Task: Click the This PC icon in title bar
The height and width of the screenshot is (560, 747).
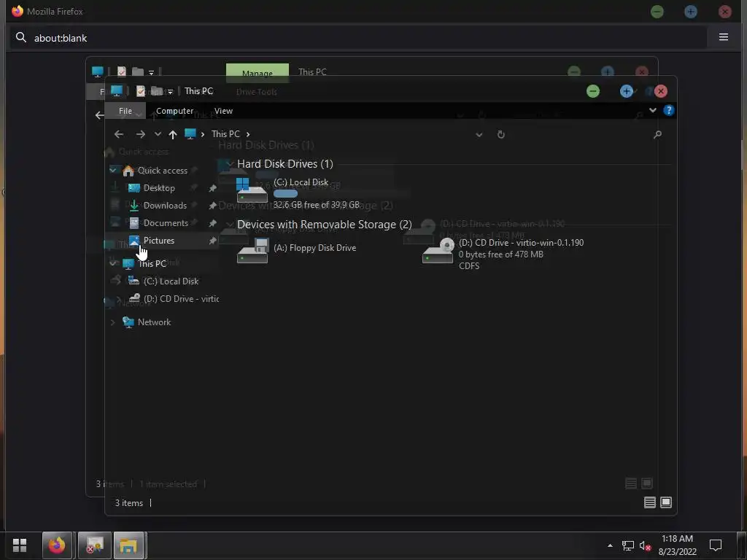Action: click(116, 90)
